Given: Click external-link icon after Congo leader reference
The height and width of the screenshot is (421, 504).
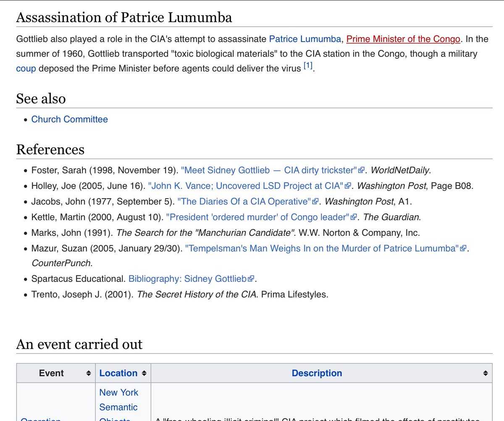Looking at the screenshot, I should (x=354, y=217).
